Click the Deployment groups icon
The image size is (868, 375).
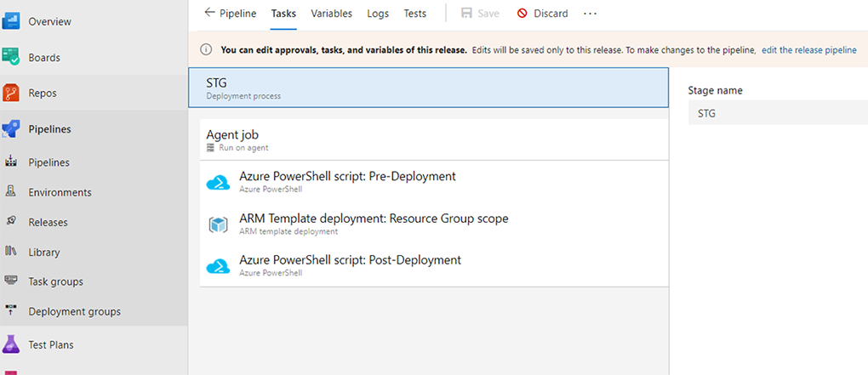point(11,311)
